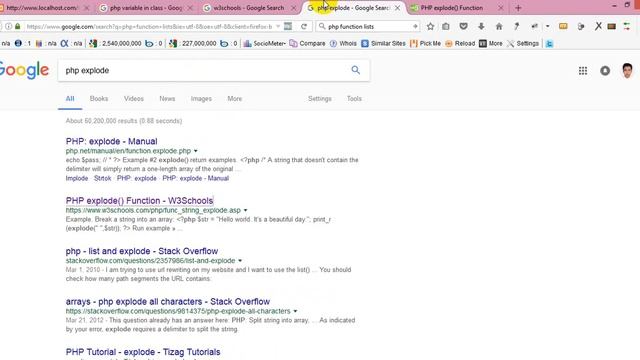The height and width of the screenshot is (360, 640).
Task: Click Similar Sites in the toolbar
Action: [383, 43]
